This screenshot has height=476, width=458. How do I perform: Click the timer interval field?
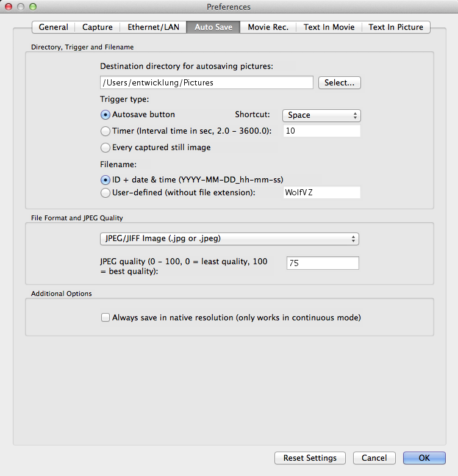(x=321, y=131)
